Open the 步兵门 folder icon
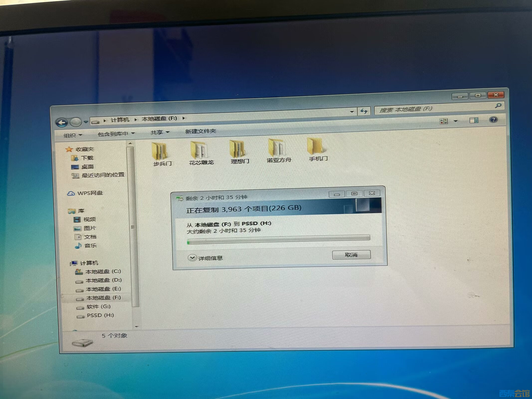532x399 pixels. coord(160,151)
